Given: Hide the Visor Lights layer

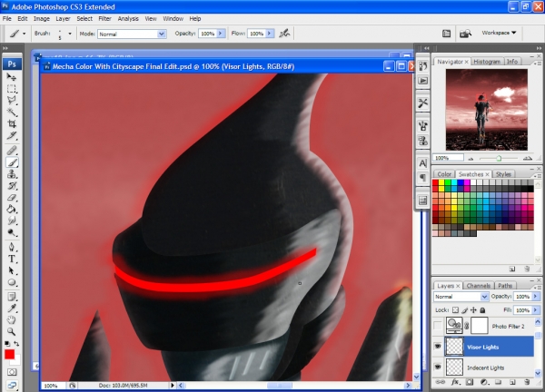Looking at the screenshot, I should 438,346.
